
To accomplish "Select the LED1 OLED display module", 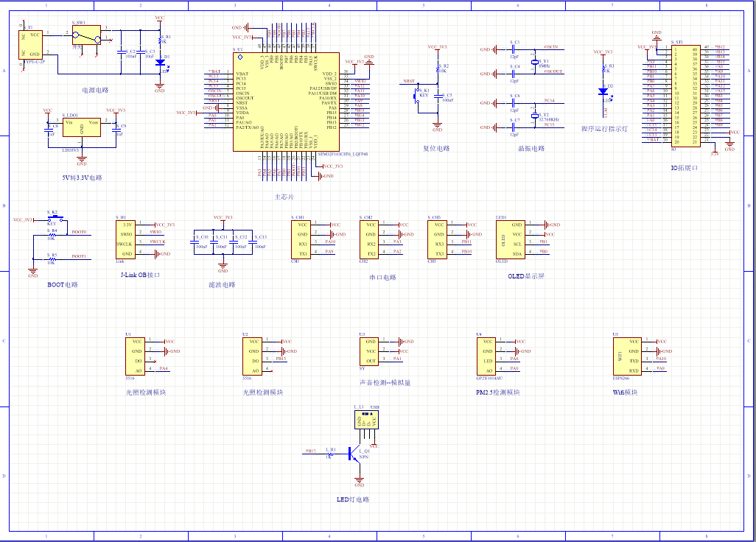I will (511, 239).
